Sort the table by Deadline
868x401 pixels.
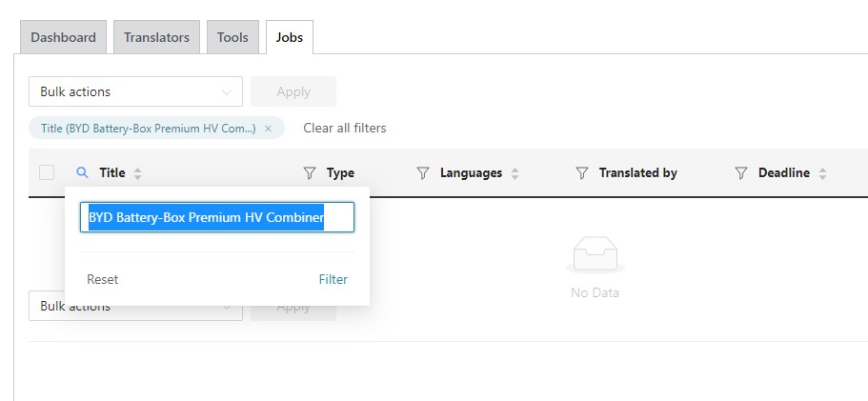pos(822,173)
